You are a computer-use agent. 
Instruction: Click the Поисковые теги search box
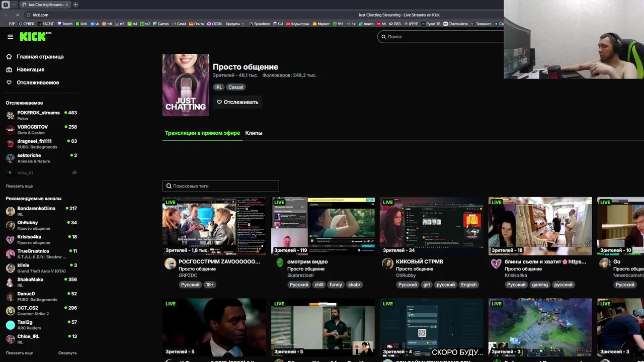[220, 186]
